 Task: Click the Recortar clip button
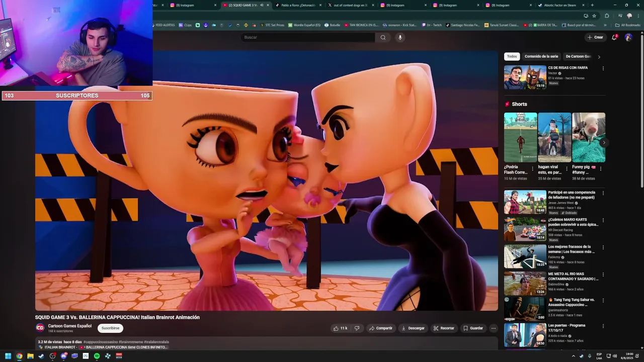pos(443,328)
